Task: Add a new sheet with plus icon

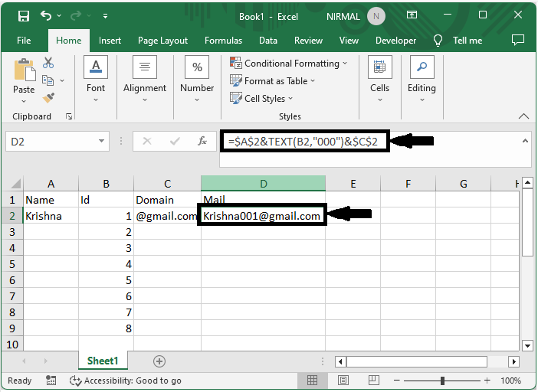Action: click(159, 361)
